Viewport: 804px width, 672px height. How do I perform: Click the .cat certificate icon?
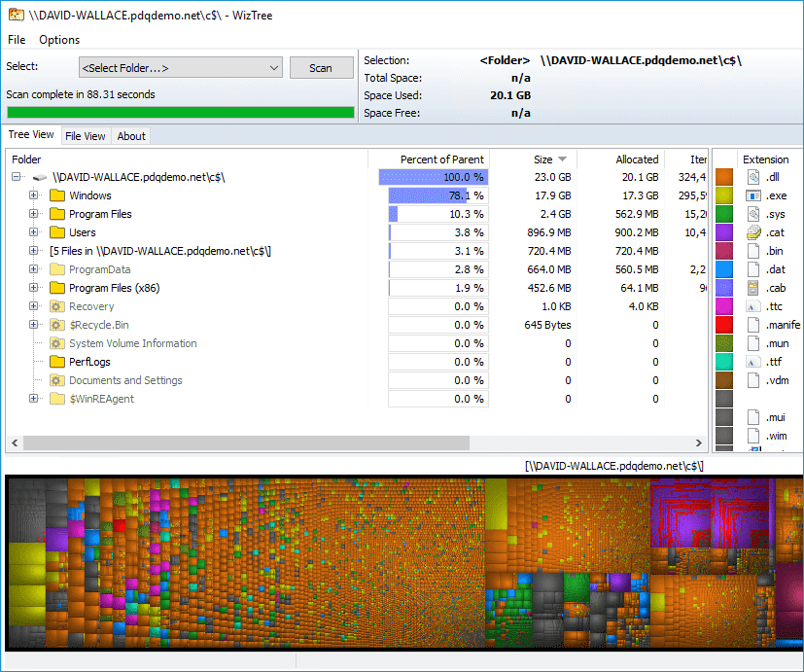click(752, 232)
